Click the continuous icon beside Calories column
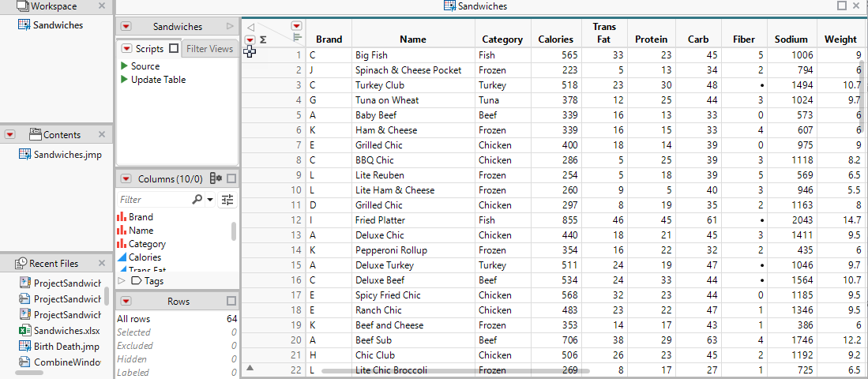The height and width of the screenshot is (379, 868). coord(122,257)
